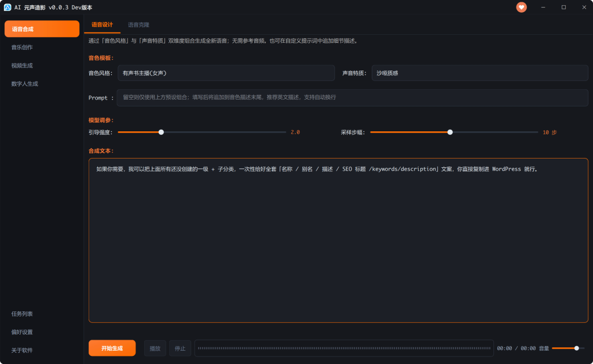This screenshot has width=593, height=364.
Task: Close the application window
Action: tap(584, 7)
